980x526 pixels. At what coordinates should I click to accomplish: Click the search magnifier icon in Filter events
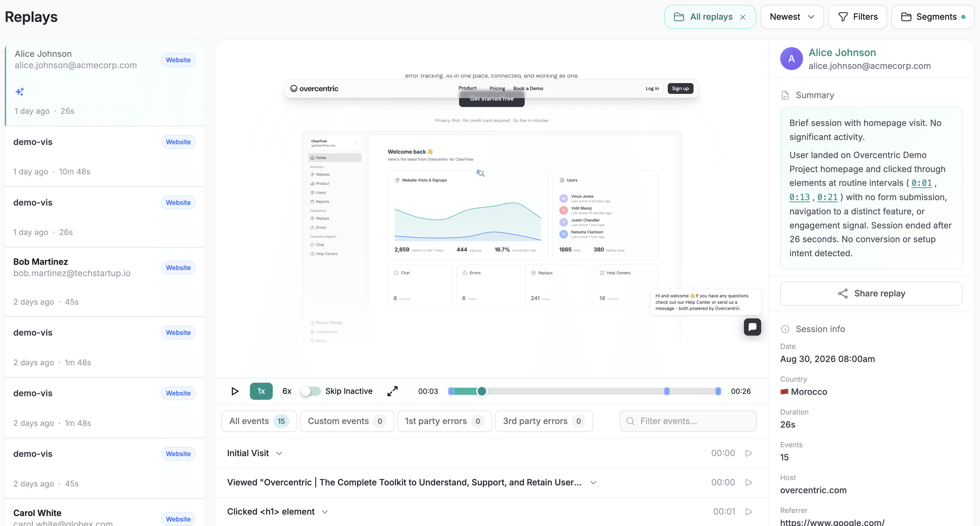point(630,421)
